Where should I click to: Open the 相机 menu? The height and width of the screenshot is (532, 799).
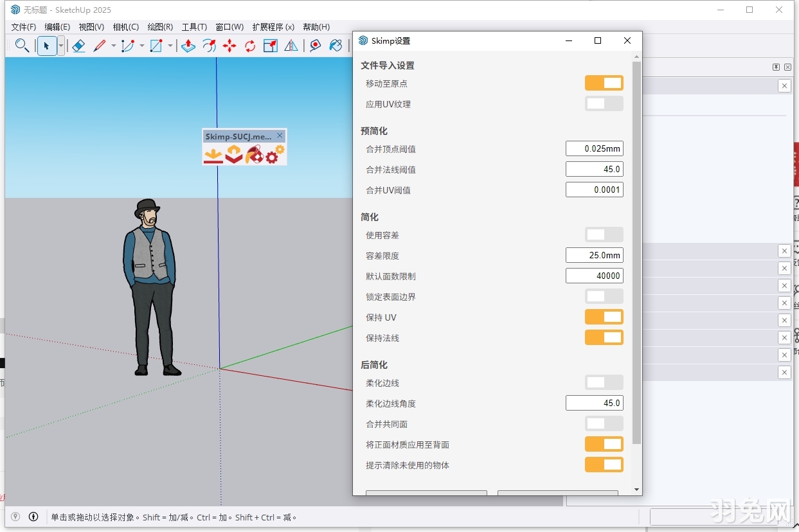(126, 27)
